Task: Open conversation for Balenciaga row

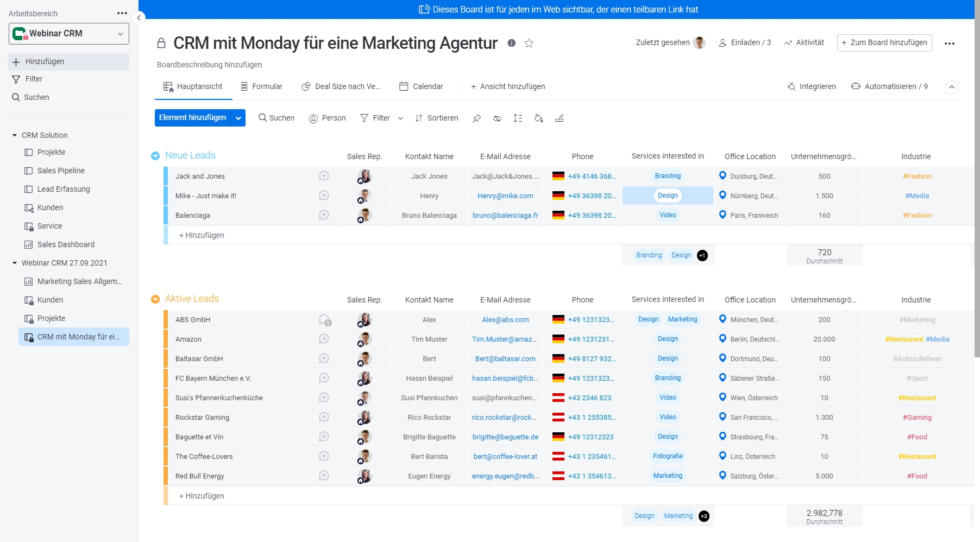Action: tap(324, 215)
